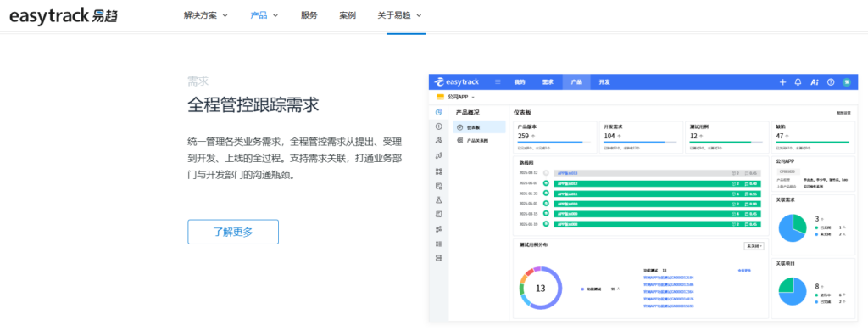Click the easytrack 易趋 website logo
This screenshot has height=331, width=868.
click(63, 15)
